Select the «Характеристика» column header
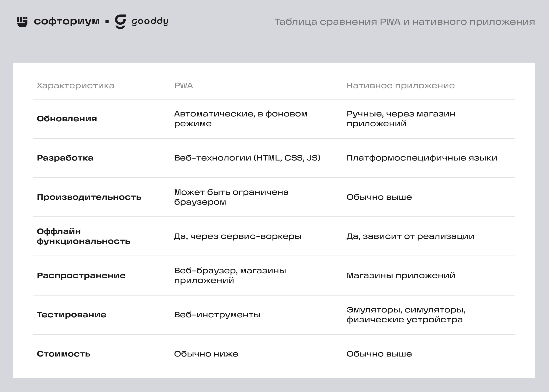Viewport: 549px width, 392px height. click(x=75, y=85)
